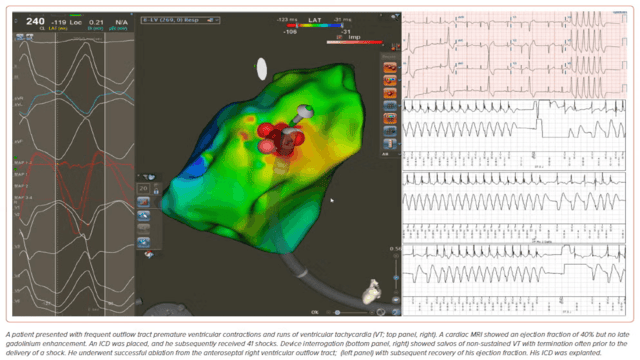Select the orange grid color-map tool icon
Image resolution: width=640 pixels, height=360 pixels.
[390, 118]
